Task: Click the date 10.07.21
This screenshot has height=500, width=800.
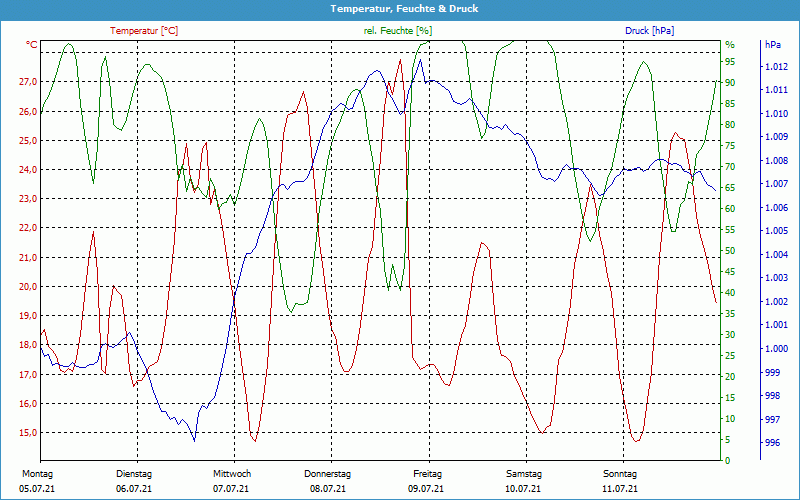Action: 523,489
